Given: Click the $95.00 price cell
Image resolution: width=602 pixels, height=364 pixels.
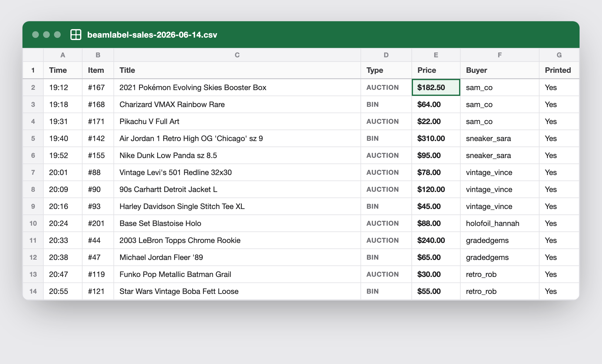Looking at the screenshot, I should click(x=436, y=155).
